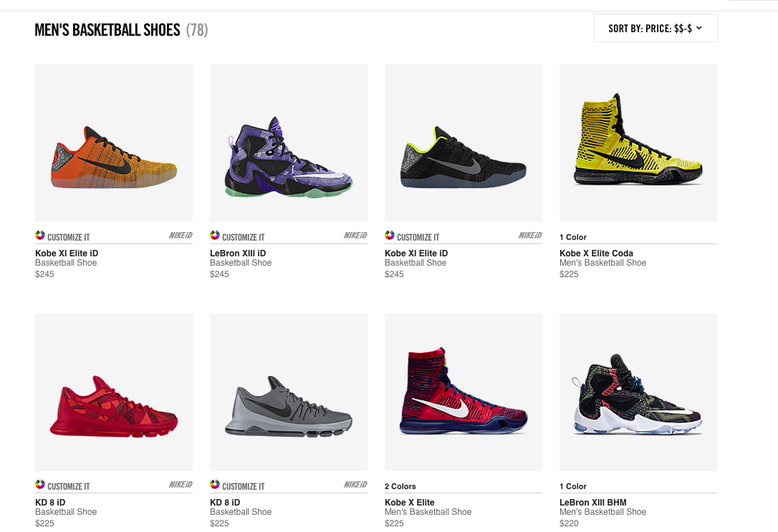
Task: Open the Kobe X Elite product title link
Action: coord(409,502)
